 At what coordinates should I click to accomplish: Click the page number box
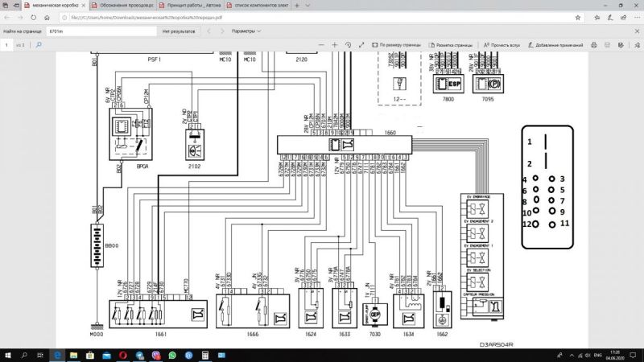tap(6, 45)
